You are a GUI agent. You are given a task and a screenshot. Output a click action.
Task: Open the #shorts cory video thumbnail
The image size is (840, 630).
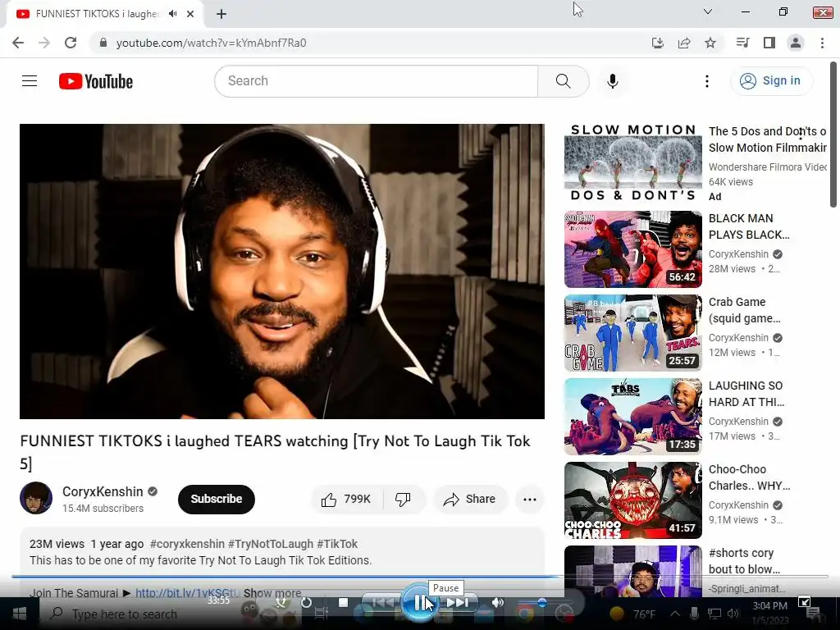click(x=632, y=572)
